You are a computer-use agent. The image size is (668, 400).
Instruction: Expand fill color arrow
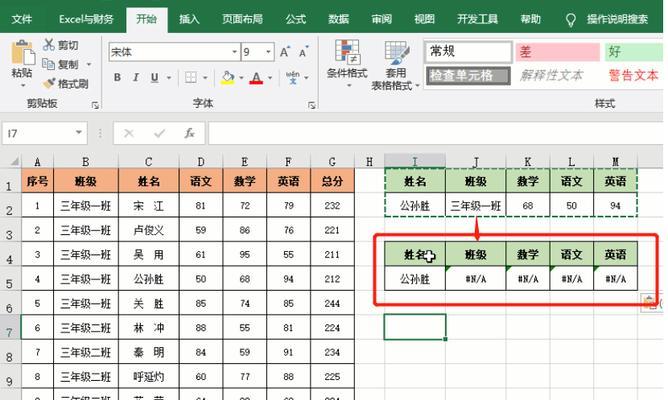click(x=241, y=78)
